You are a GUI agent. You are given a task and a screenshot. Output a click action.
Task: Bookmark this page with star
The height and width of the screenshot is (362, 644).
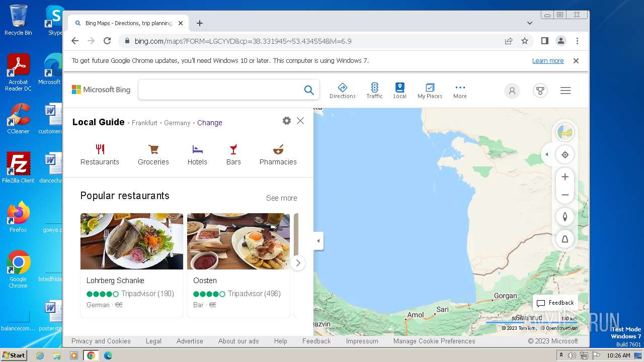[x=525, y=41]
